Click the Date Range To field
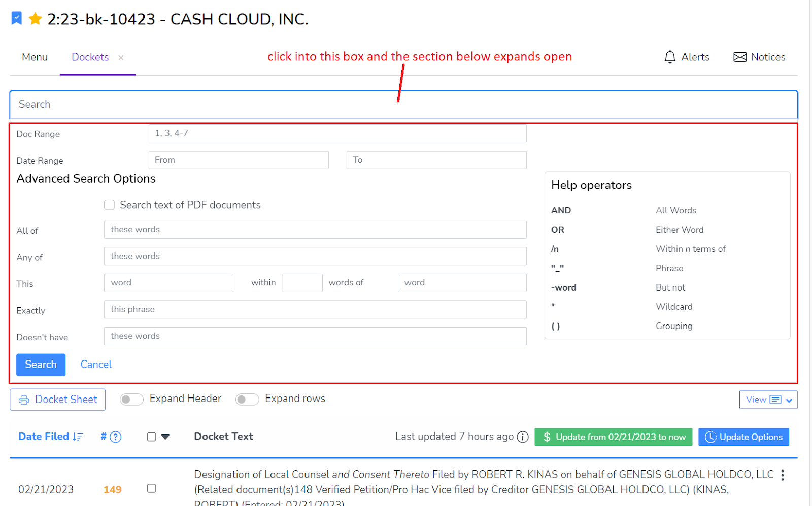Screen dimensions: 812x506 [436, 160]
